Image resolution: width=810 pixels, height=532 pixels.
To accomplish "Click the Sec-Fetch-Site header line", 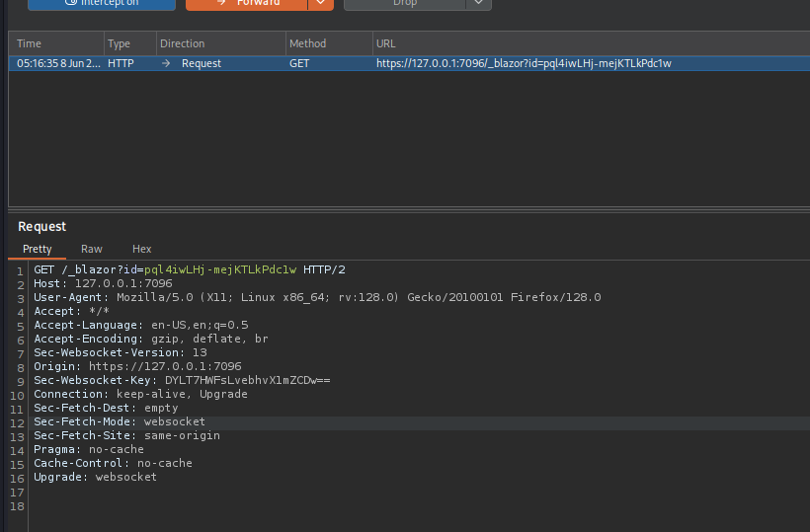I will pyautogui.click(x=126, y=436).
